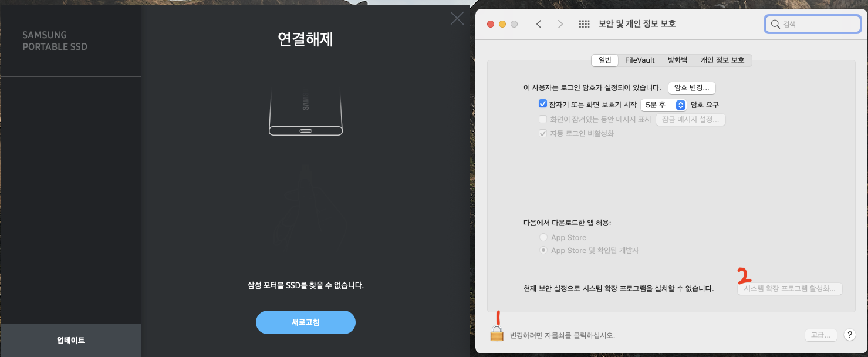The image size is (868, 357).
Task: Close the Samsung Portable SSD window X
Action: (x=457, y=18)
